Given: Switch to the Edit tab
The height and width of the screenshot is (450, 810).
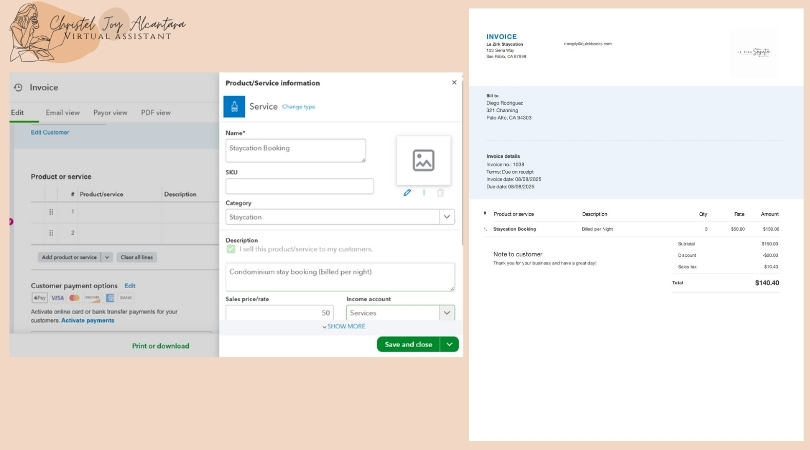Looking at the screenshot, I should click(x=18, y=113).
